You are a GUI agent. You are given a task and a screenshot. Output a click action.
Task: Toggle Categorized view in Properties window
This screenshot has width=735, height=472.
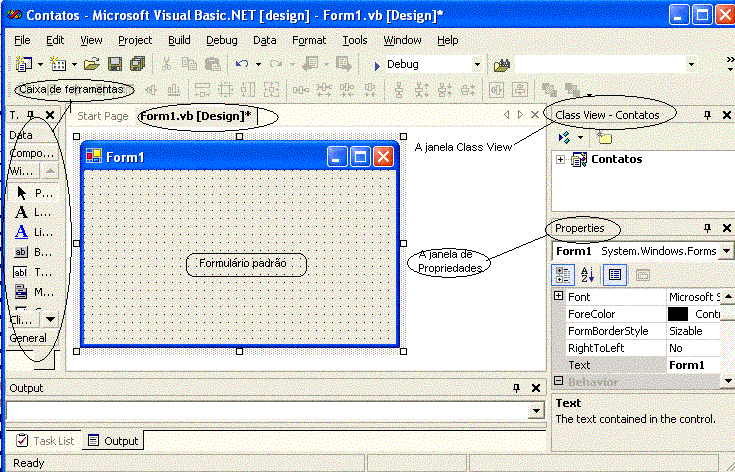(x=563, y=275)
